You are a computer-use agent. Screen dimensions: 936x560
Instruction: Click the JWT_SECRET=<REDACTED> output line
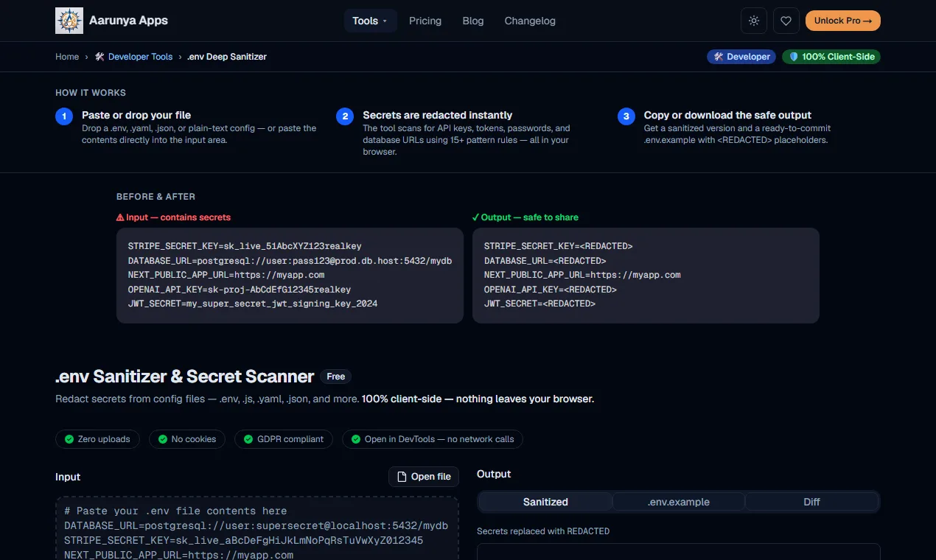(539, 304)
